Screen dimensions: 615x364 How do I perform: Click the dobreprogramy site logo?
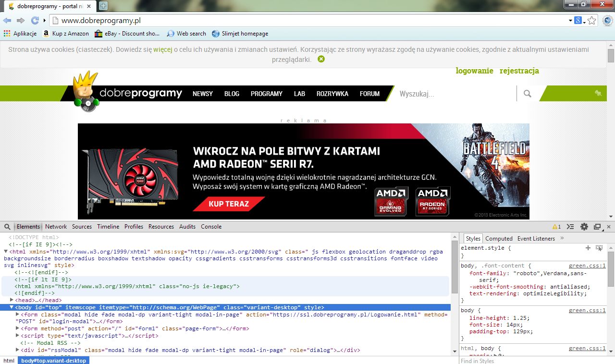tap(128, 93)
